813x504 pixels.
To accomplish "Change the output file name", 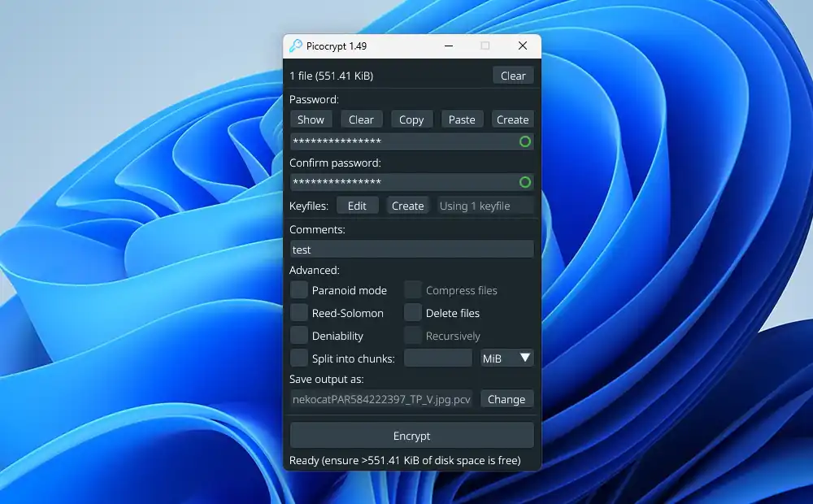I will (x=506, y=398).
